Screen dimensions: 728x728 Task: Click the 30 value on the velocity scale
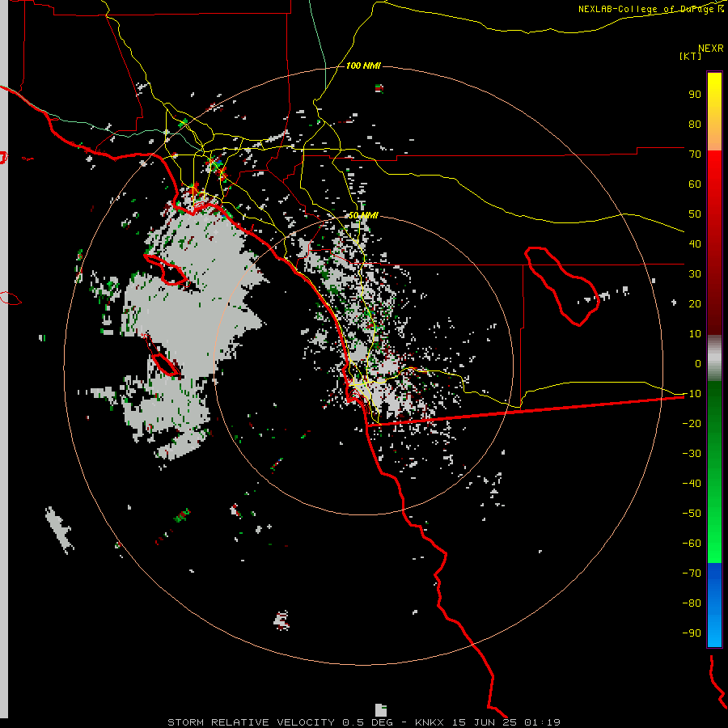pyautogui.click(x=695, y=274)
